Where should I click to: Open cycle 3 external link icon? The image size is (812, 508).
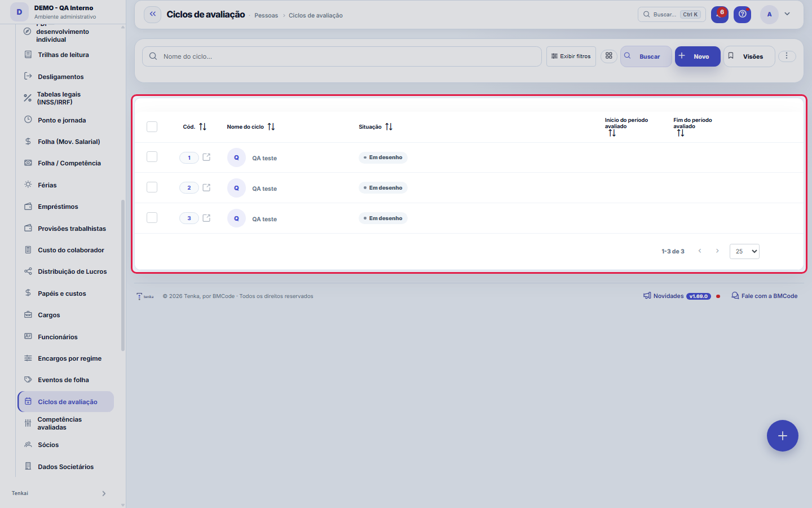[x=206, y=218]
